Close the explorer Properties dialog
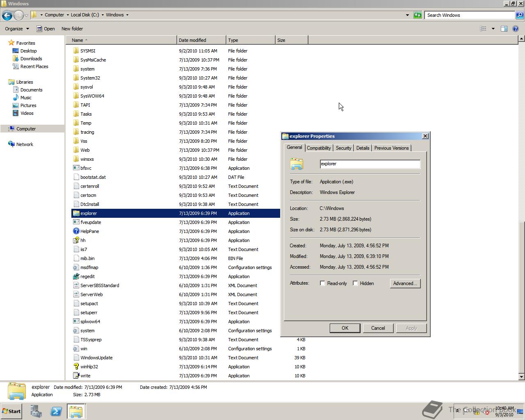The height and width of the screenshot is (420, 525). click(x=425, y=136)
